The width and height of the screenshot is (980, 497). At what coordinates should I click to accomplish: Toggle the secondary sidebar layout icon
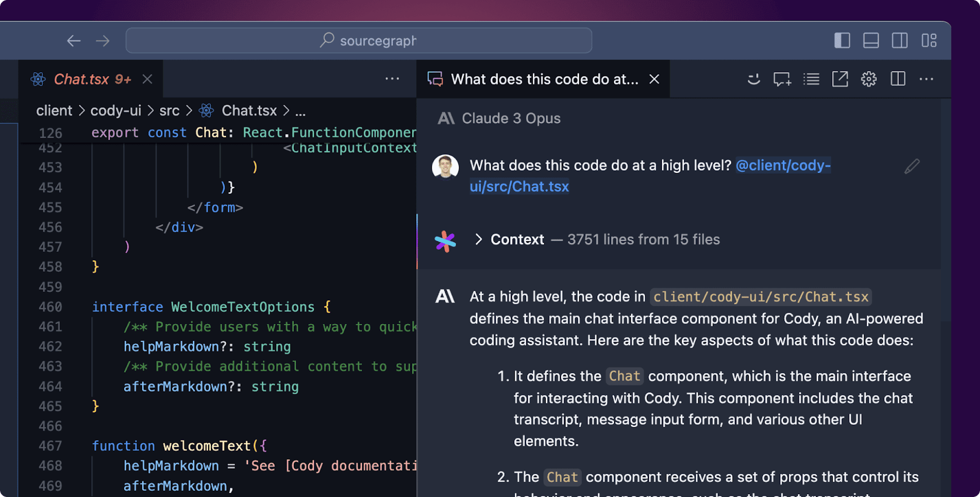click(x=900, y=41)
